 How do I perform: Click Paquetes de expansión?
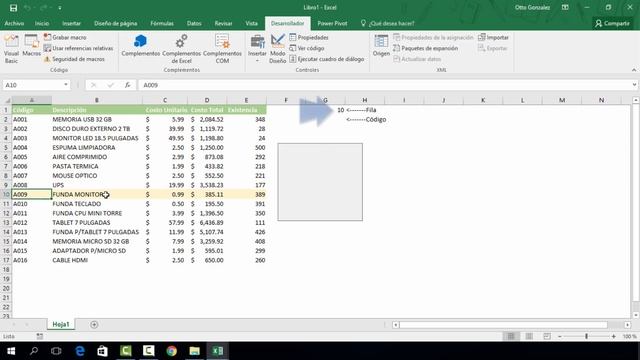click(x=425, y=48)
